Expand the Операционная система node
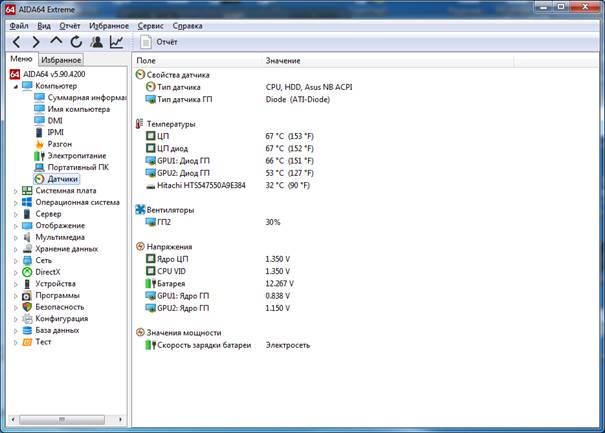 (15, 203)
